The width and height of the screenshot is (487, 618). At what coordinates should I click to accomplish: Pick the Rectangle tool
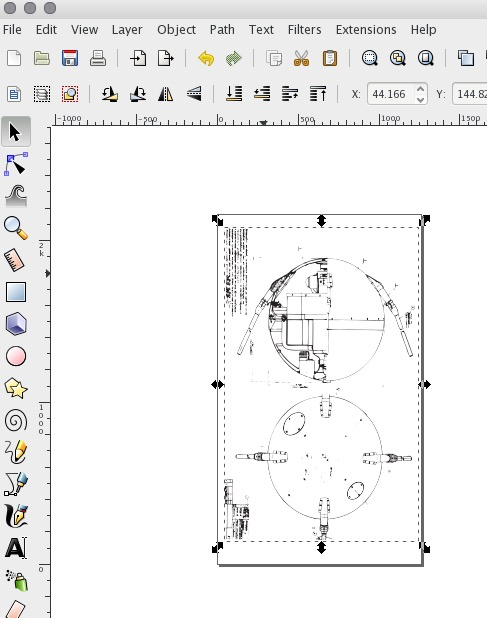[16, 292]
